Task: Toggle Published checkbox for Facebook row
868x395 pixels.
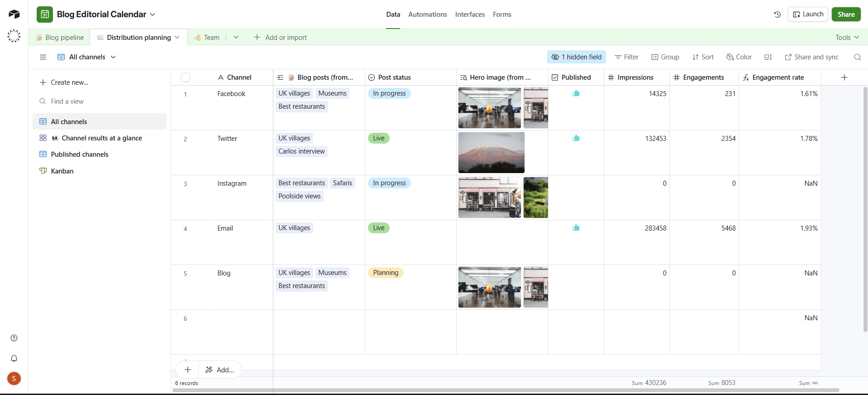Action: click(x=576, y=93)
